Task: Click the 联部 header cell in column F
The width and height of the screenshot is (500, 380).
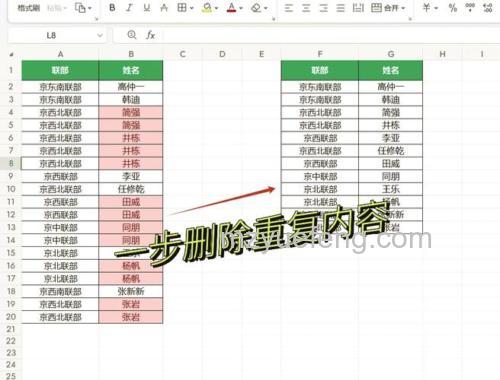Action: point(320,70)
